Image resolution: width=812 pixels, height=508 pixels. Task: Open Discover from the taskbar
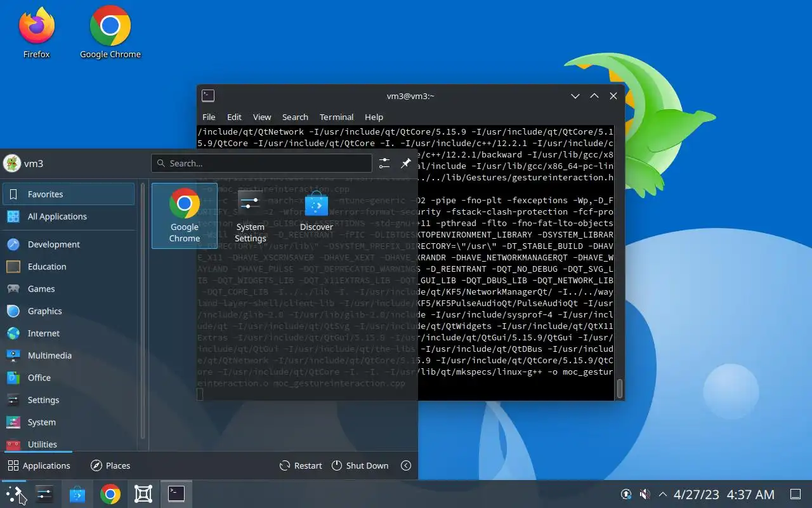click(77, 494)
